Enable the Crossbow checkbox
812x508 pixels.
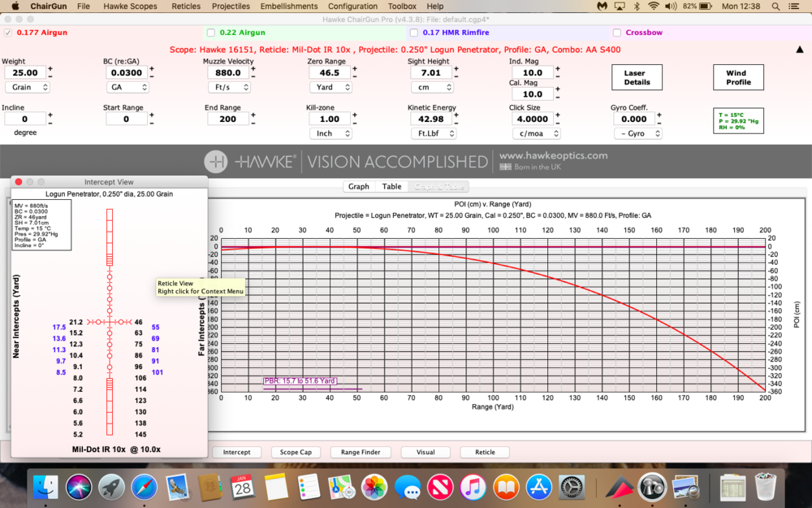point(617,33)
